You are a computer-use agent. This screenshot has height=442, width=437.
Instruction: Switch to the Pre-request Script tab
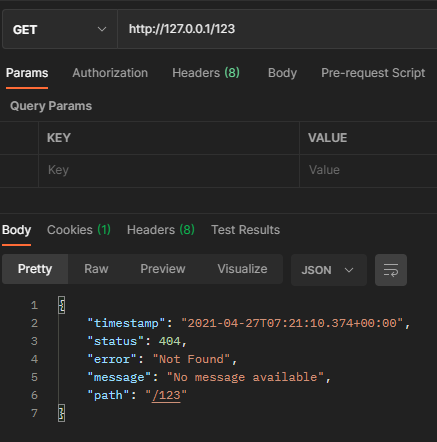click(x=373, y=73)
